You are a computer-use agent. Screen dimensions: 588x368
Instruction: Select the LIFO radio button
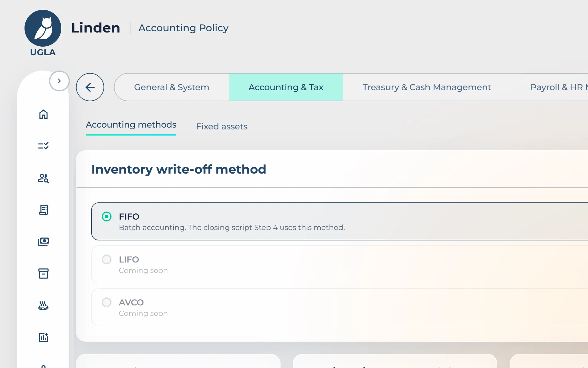coord(107,259)
